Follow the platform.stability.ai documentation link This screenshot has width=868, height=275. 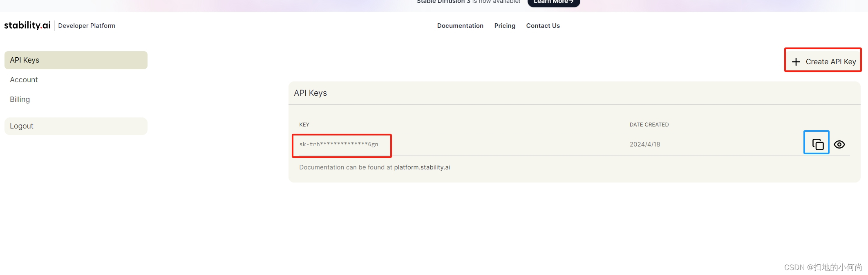pos(422,167)
